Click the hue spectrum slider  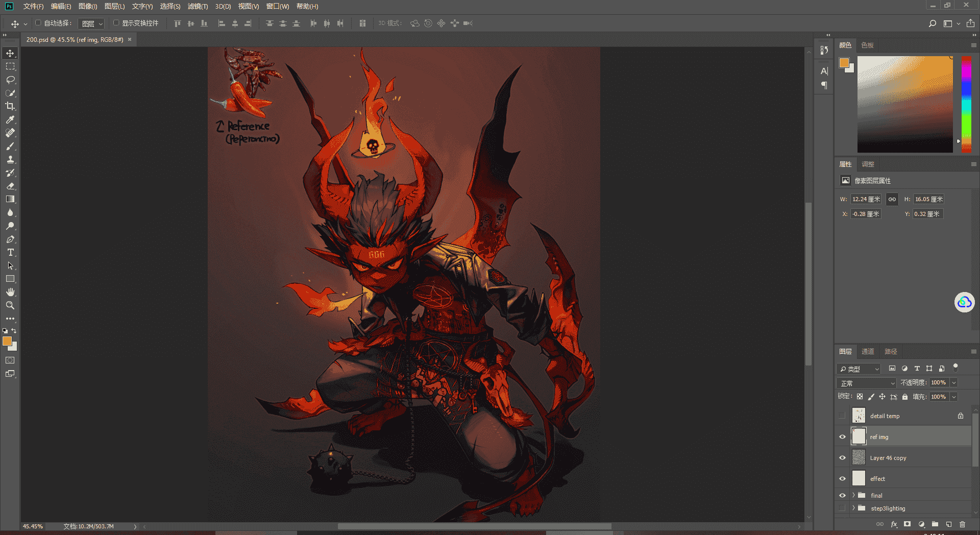966,104
